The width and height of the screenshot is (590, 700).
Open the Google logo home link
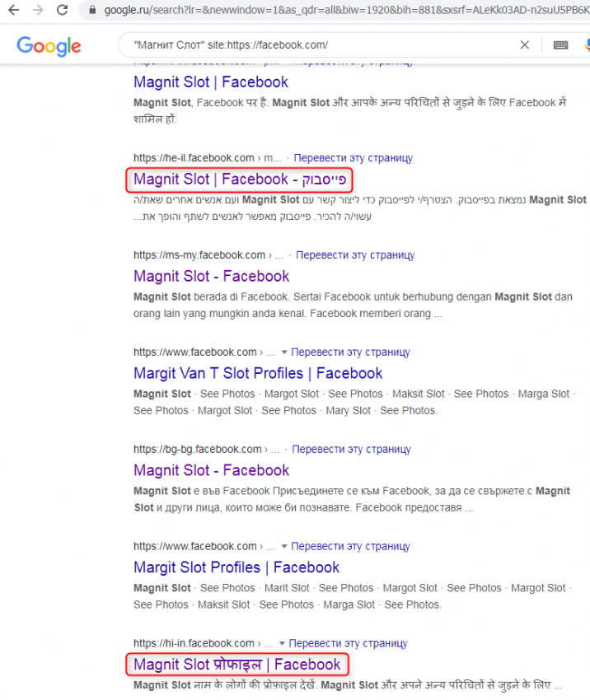pyautogui.click(x=49, y=45)
